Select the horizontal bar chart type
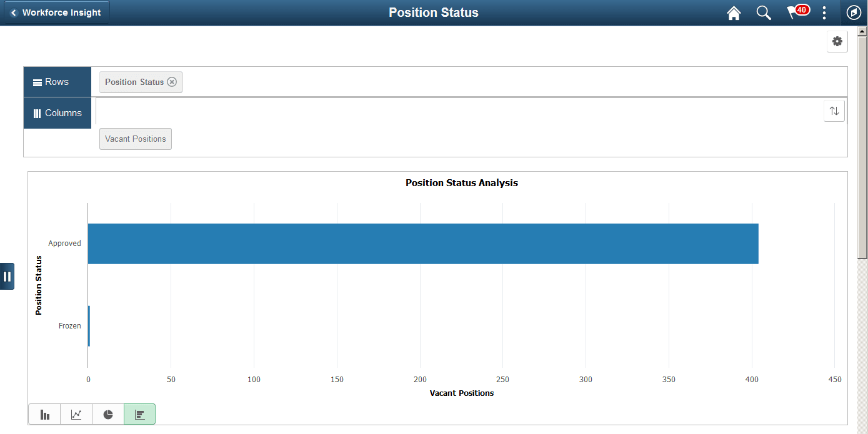Image resolution: width=868 pixels, height=434 pixels. click(x=139, y=414)
